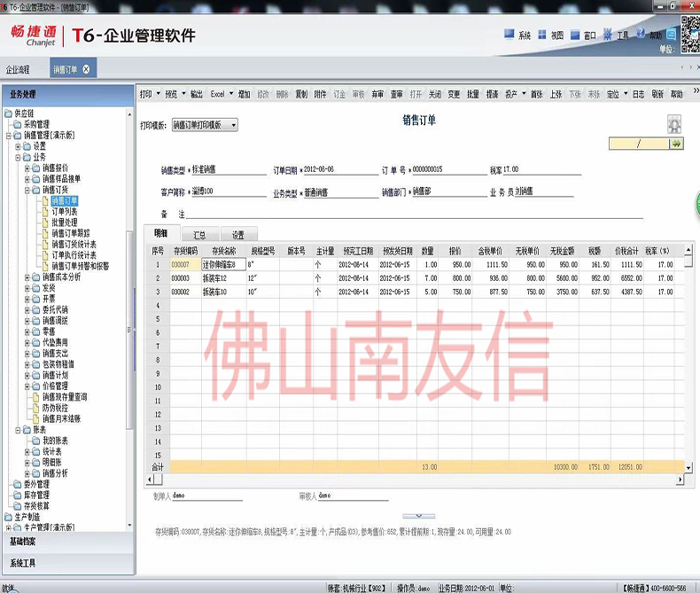Screen dimensions: 700x593
Task: Open the 帮助 help icon in header
Action: (x=641, y=33)
